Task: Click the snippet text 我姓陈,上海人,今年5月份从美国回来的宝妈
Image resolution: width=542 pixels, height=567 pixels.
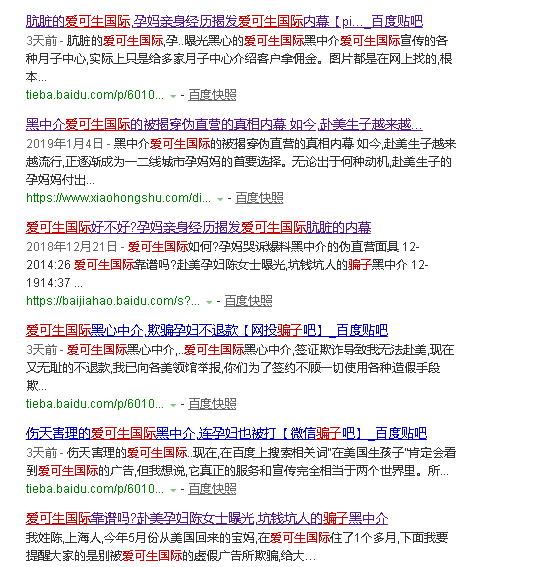Action: tap(140, 538)
